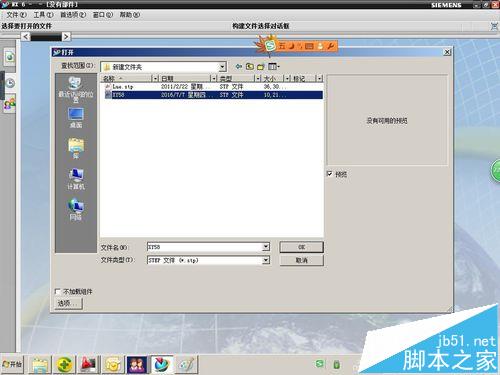The height and width of the screenshot is (375, 500).
Task: Click the left scroll arrow under title bar
Action: click(x=26, y=36)
